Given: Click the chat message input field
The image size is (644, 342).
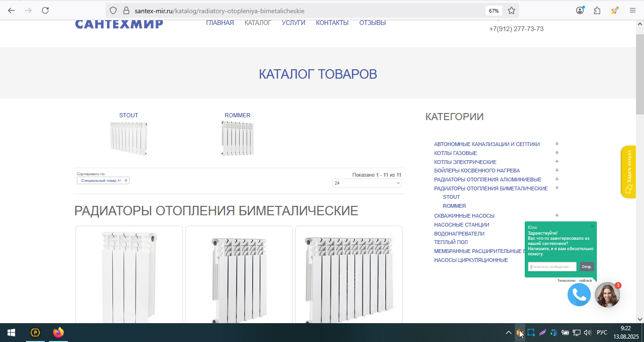Looking at the screenshot, I should [553, 267].
